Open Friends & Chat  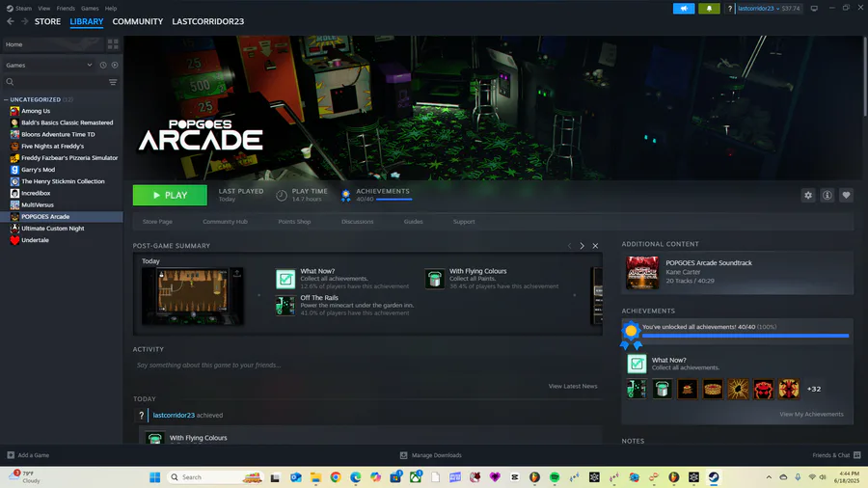[836, 455]
